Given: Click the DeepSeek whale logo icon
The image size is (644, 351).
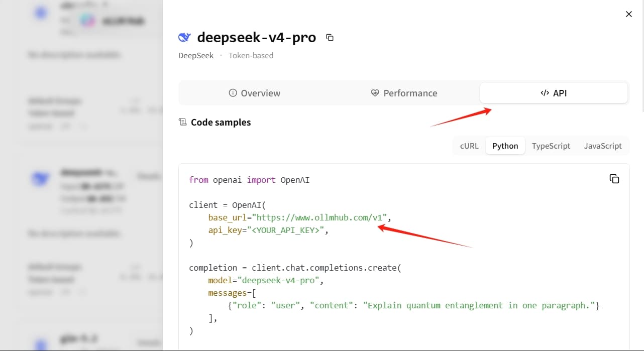Looking at the screenshot, I should click(184, 37).
